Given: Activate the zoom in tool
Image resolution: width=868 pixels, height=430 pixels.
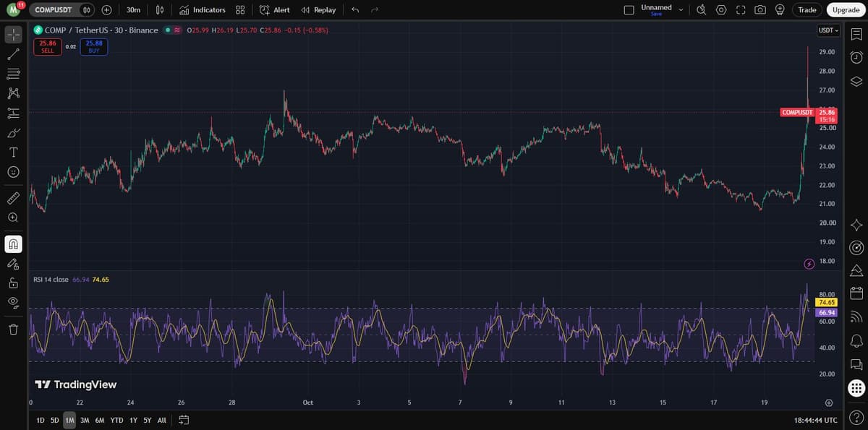Looking at the screenshot, I should click(x=13, y=217).
